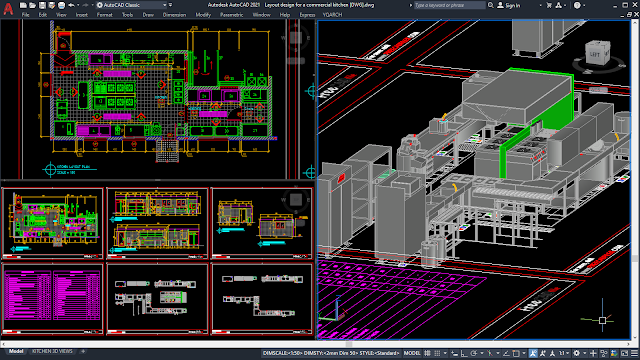Expand the Sign In dropdown arrow

click(540, 5)
